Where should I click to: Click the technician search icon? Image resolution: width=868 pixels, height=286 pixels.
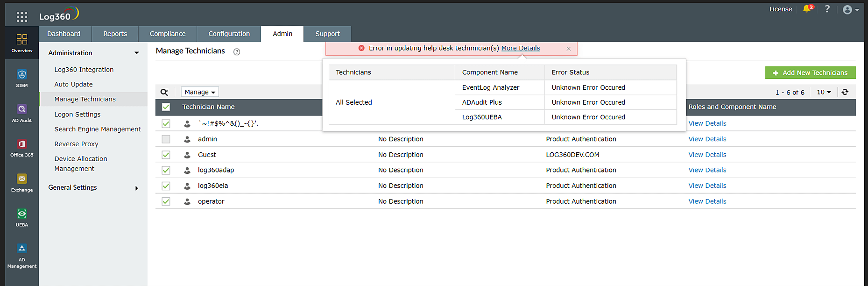(x=164, y=92)
